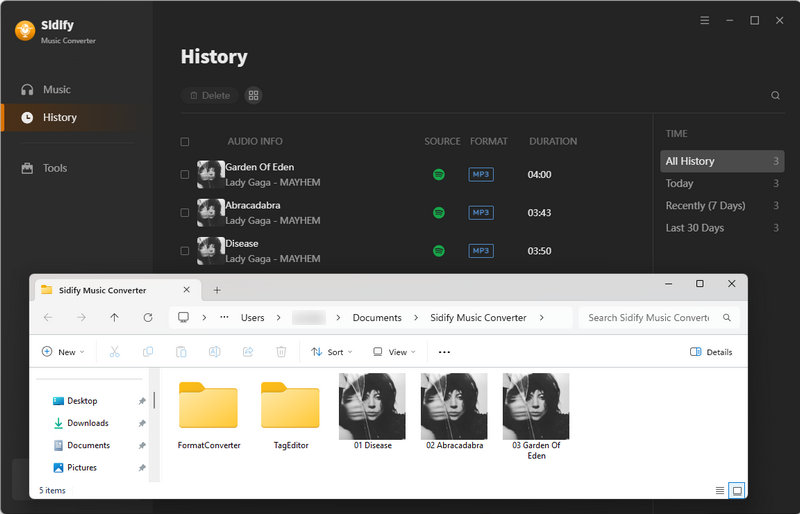
Task: Select the Last 30 Days filter
Action: coord(722,228)
